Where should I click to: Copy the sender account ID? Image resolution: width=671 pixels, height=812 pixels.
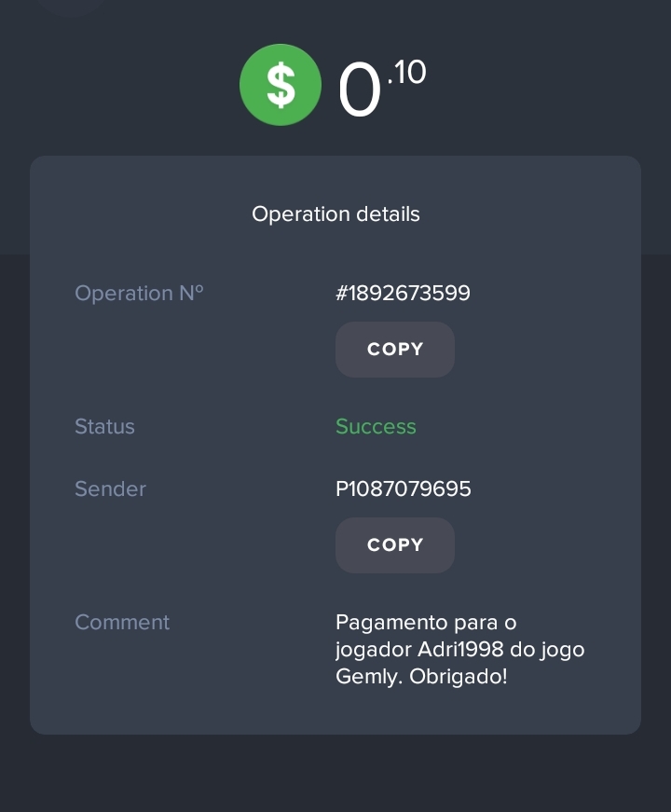click(395, 545)
